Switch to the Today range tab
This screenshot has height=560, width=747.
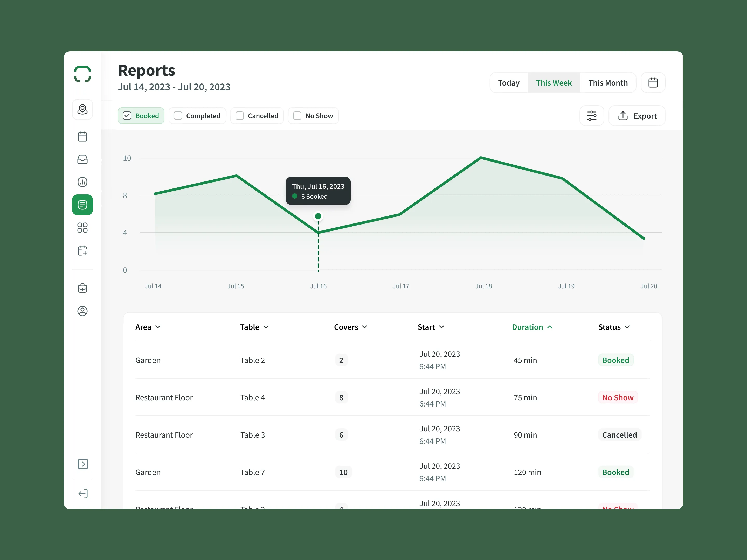[509, 83]
